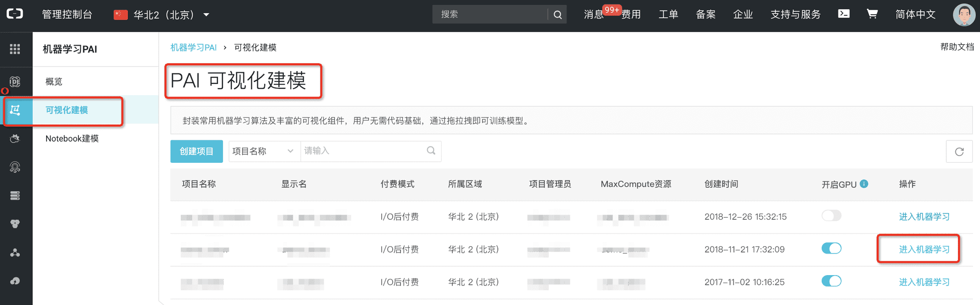
Task: Open the 简体中文 language menu
Action: [915, 15]
